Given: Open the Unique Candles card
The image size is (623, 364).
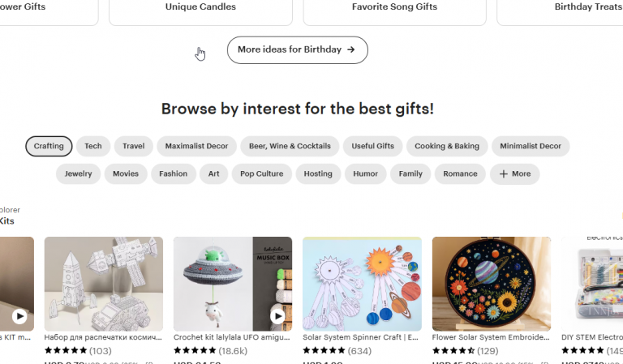Looking at the screenshot, I should [200, 7].
